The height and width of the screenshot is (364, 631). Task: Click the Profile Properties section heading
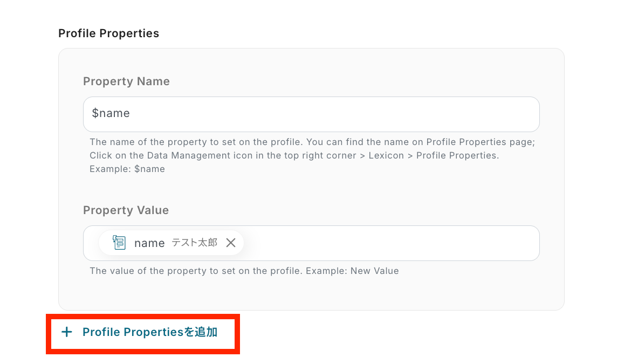click(108, 33)
